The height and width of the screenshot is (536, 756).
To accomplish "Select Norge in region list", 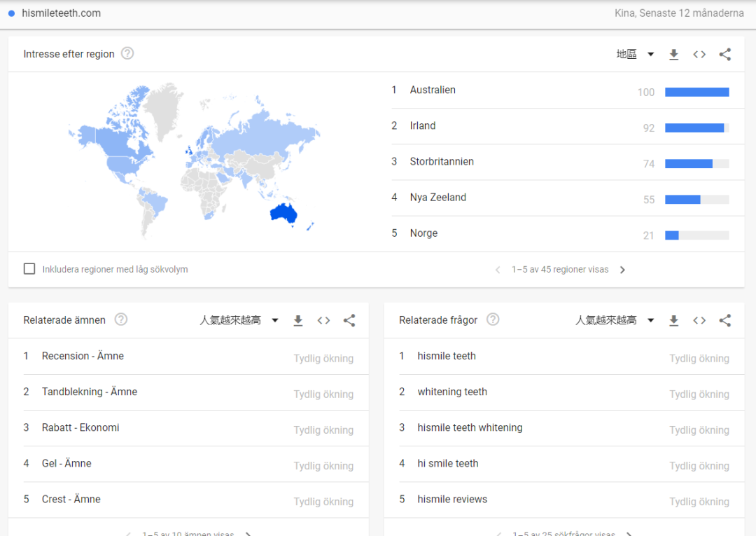I will (568, 233).
